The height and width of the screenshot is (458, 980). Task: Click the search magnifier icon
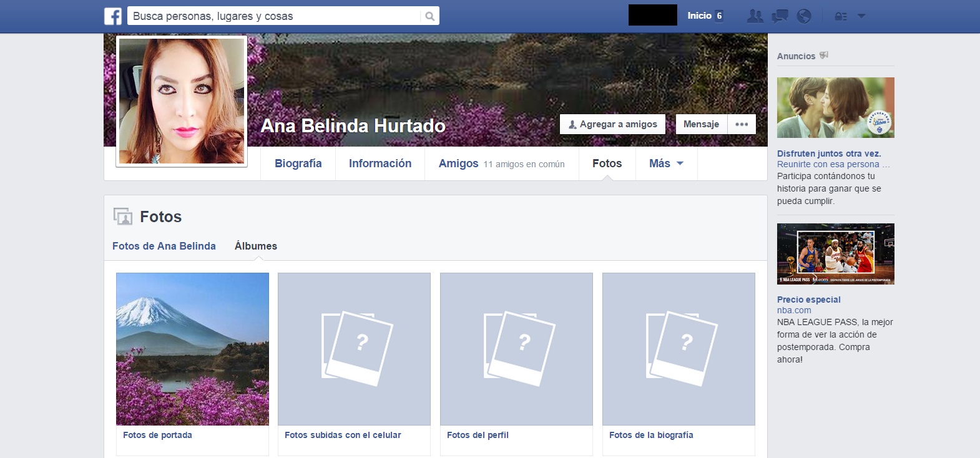pos(430,16)
